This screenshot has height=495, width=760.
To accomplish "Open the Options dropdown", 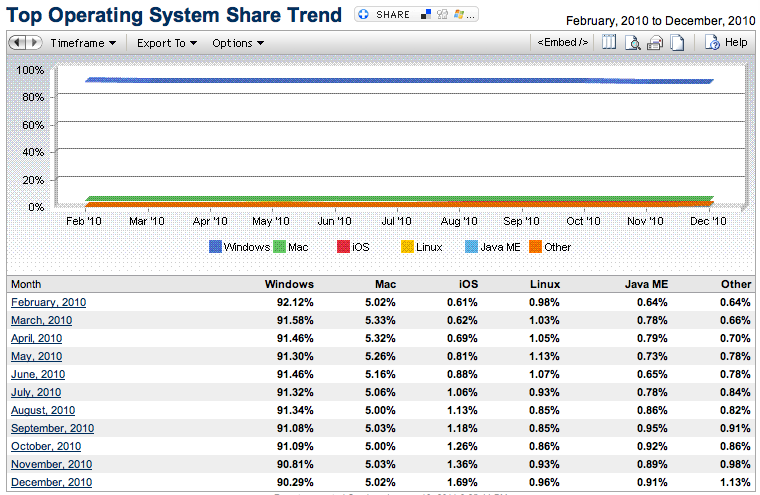I will (x=238, y=43).
